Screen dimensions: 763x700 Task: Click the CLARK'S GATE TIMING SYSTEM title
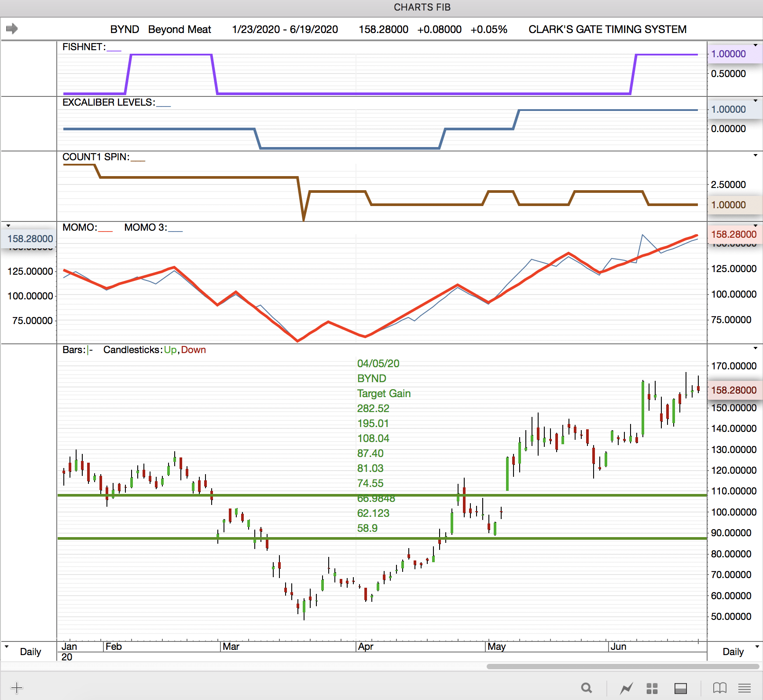[x=608, y=29]
